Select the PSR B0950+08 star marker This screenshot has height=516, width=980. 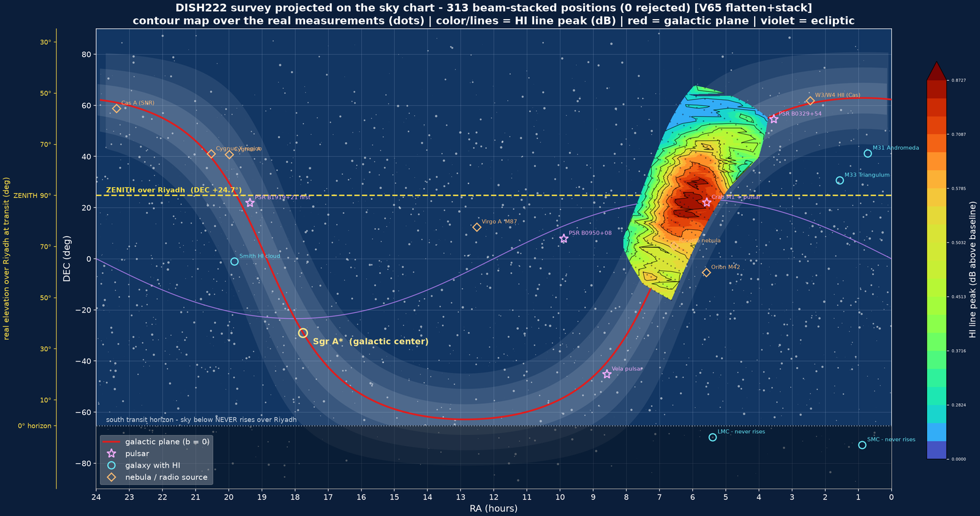click(563, 238)
